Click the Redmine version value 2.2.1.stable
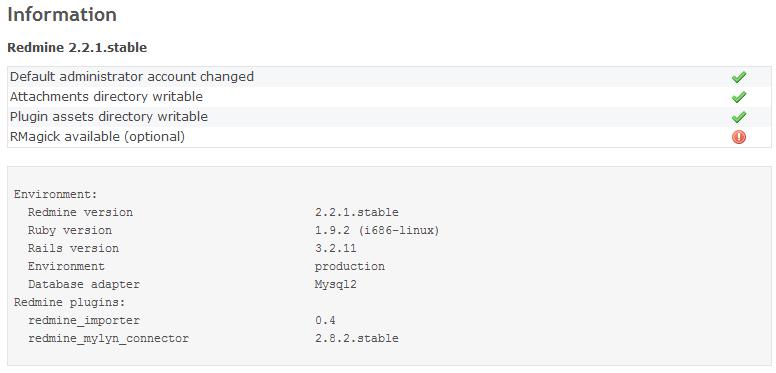Screen dimensions: 776x373 pos(356,212)
